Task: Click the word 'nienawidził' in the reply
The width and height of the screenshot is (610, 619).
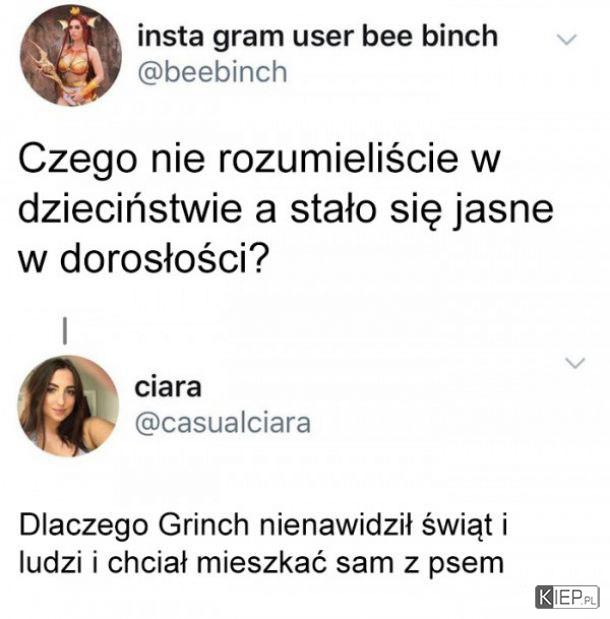Action: (x=336, y=525)
